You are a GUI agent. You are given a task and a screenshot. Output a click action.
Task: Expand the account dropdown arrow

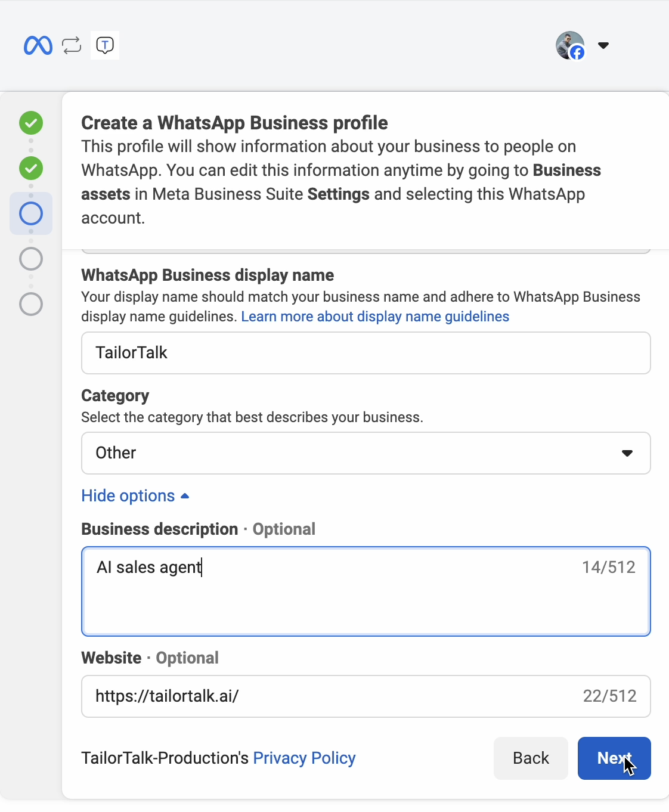pyautogui.click(x=603, y=45)
